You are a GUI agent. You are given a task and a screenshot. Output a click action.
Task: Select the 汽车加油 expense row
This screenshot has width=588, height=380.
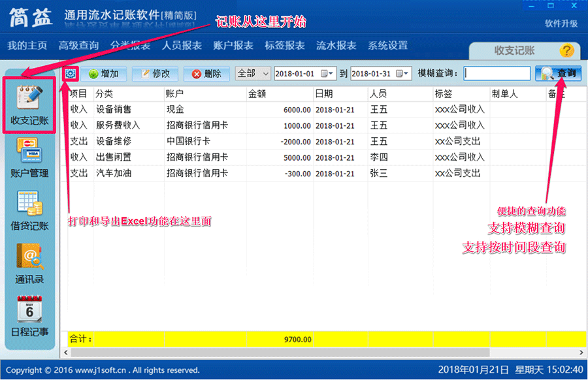(x=323, y=174)
